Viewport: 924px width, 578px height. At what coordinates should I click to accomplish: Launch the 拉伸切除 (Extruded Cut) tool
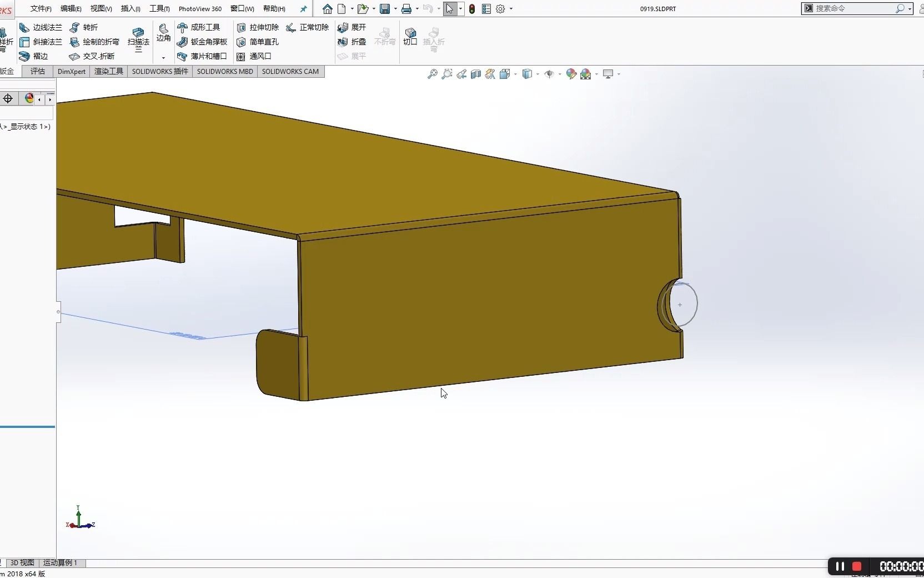click(x=258, y=27)
